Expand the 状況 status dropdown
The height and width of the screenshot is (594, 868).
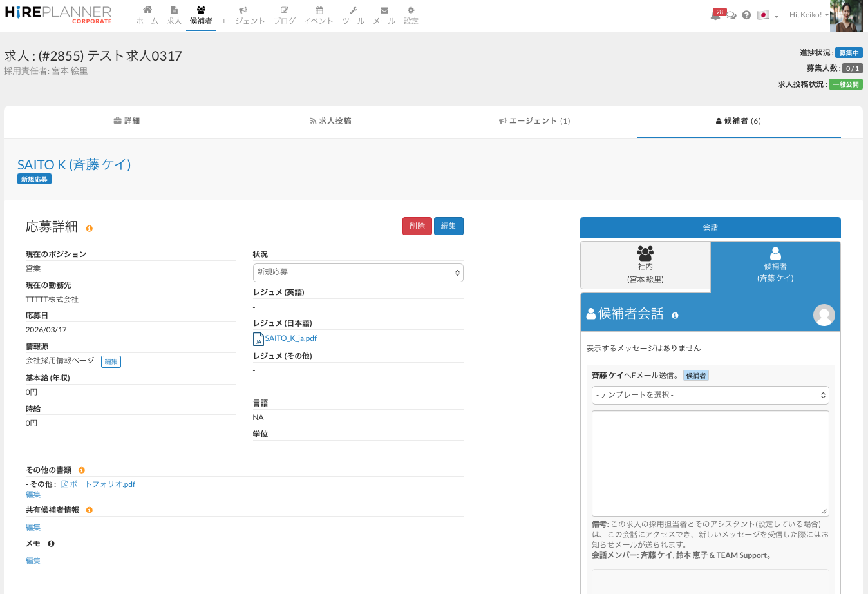pos(358,273)
